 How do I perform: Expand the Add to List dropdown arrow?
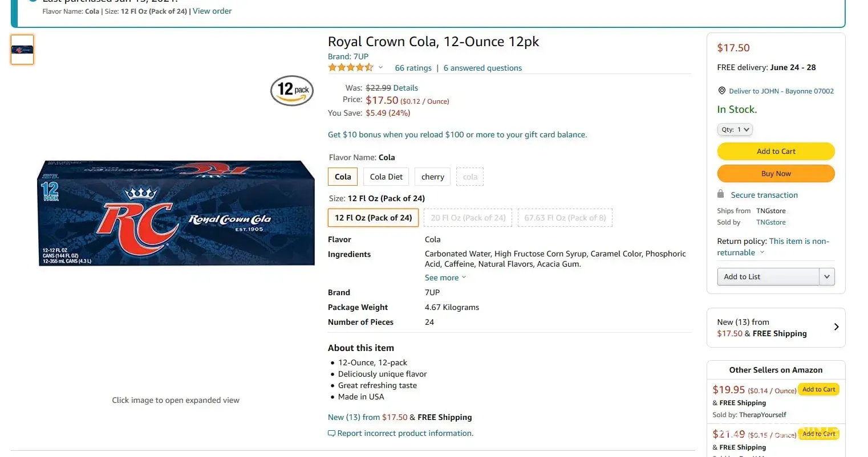827,277
